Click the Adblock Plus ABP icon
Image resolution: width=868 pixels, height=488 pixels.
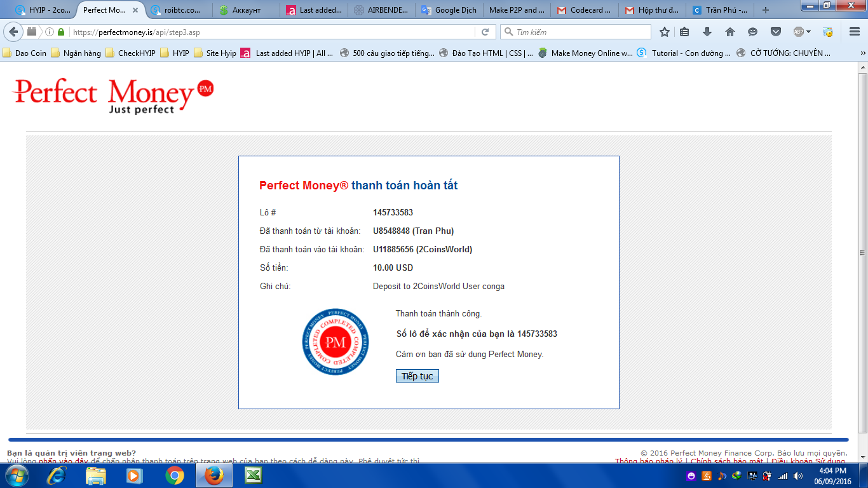(799, 32)
